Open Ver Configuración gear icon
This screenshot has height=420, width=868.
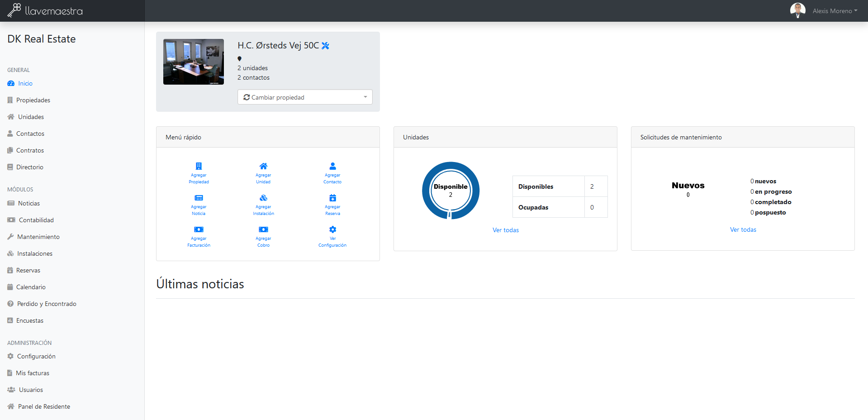(x=332, y=229)
